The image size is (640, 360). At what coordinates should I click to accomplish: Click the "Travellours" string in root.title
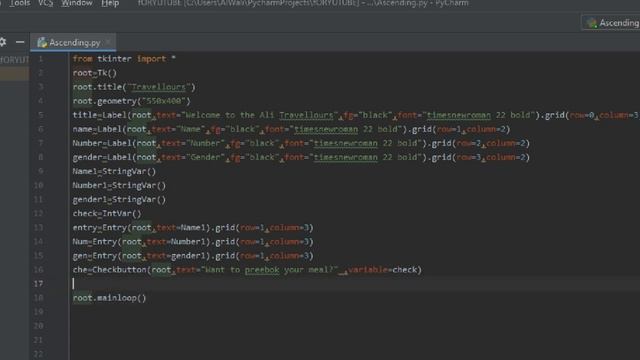pyautogui.click(x=159, y=87)
